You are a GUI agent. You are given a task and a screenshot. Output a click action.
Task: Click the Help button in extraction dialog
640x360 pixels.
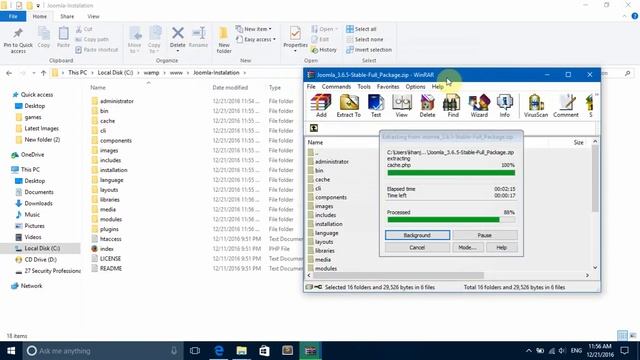pos(501,247)
